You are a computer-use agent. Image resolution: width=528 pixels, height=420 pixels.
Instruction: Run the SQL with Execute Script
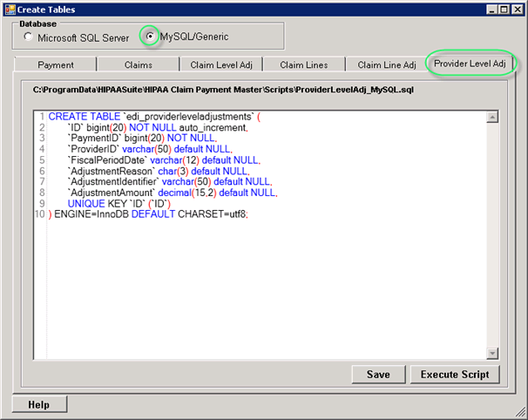click(x=455, y=374)
